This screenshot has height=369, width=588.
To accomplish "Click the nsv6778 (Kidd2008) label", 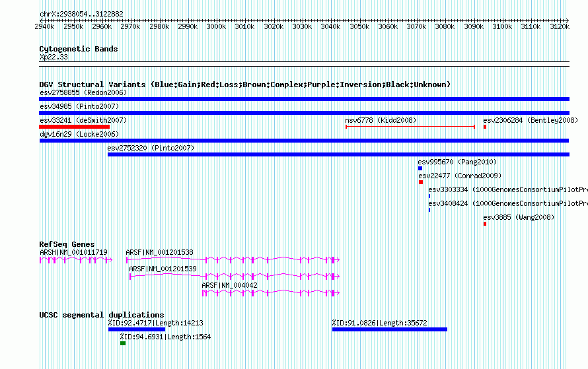I will pos(381,120).
